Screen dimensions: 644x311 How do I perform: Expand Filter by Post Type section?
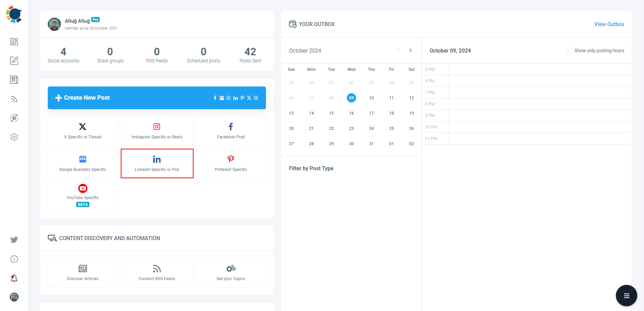tap(311, 168)
